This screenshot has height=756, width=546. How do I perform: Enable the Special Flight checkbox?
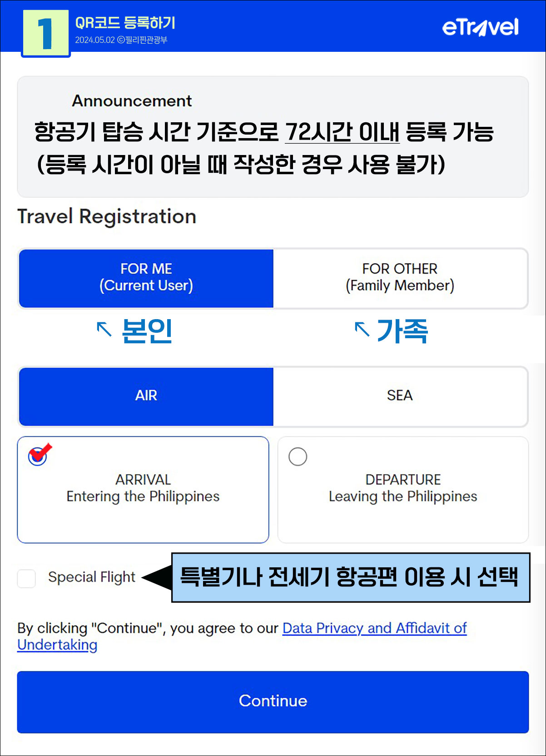coord(26,578)
